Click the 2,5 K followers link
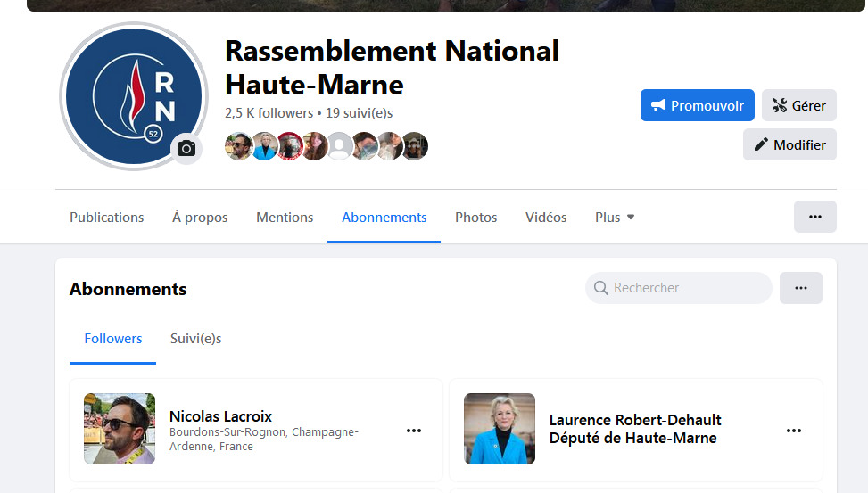The width and height of the screenshot is (868, 493). point(269,113)
